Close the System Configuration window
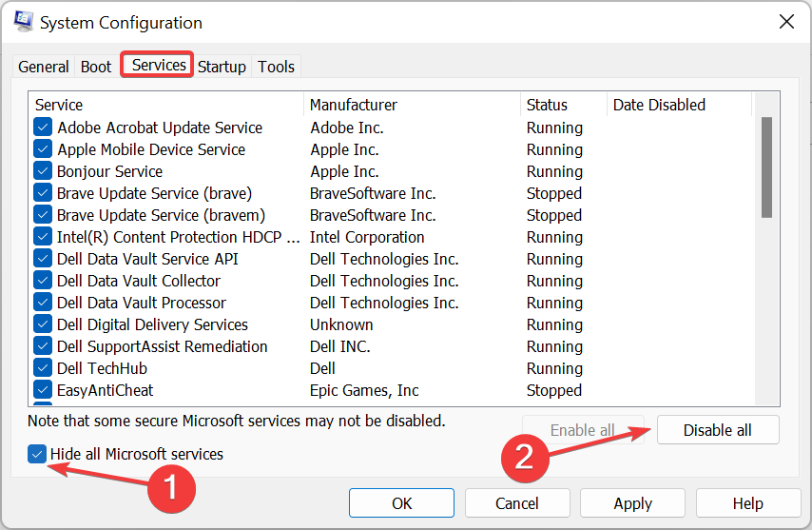The image size is (812, 530). pos(786,22)
